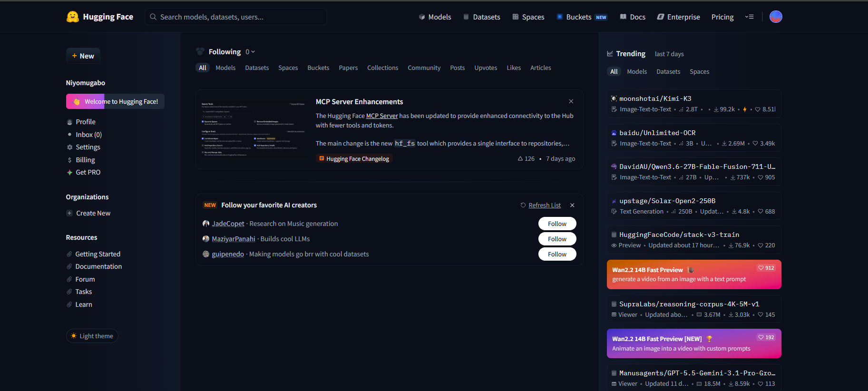Select the Articles feed tab
Image resolution: width=868 pixels, height=391 pixels.
click(x=541, y=68)
